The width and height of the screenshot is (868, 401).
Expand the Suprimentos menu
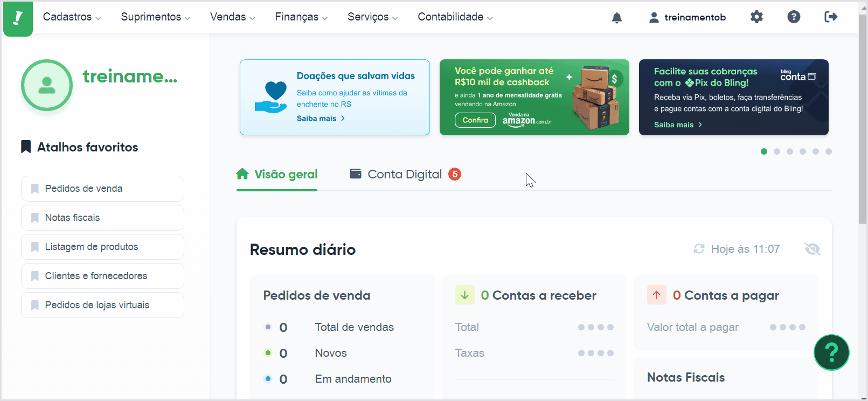156,17
